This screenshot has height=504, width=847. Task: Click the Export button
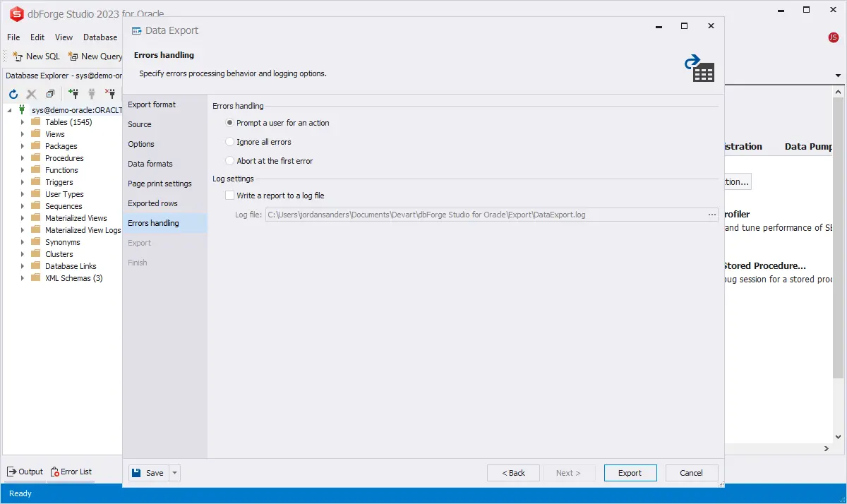pyautogui.click(x=630, y=473)
